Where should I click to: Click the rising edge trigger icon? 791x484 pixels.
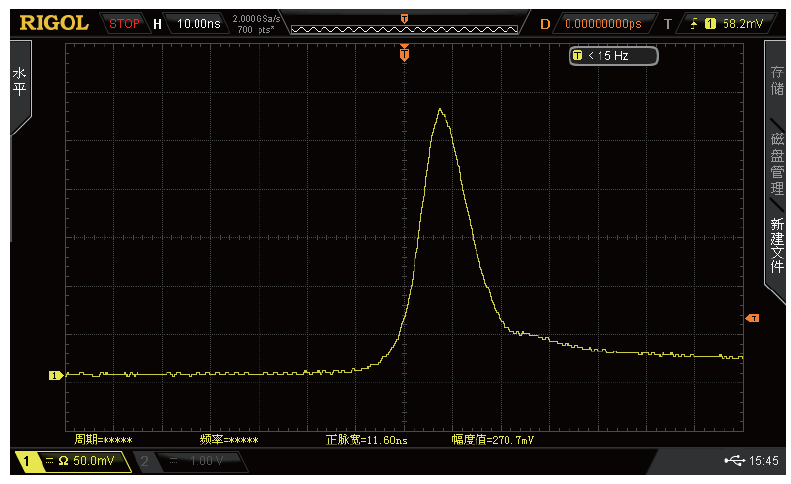coord(694,23)
